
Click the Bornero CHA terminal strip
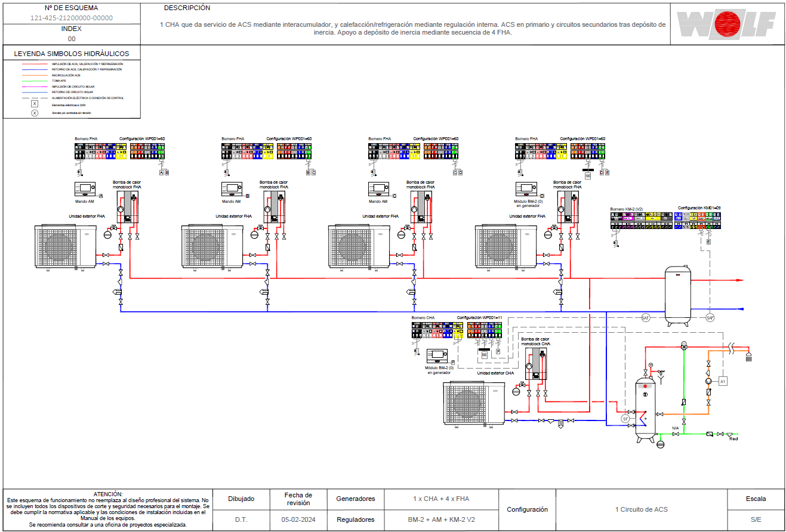coord(437,330)
